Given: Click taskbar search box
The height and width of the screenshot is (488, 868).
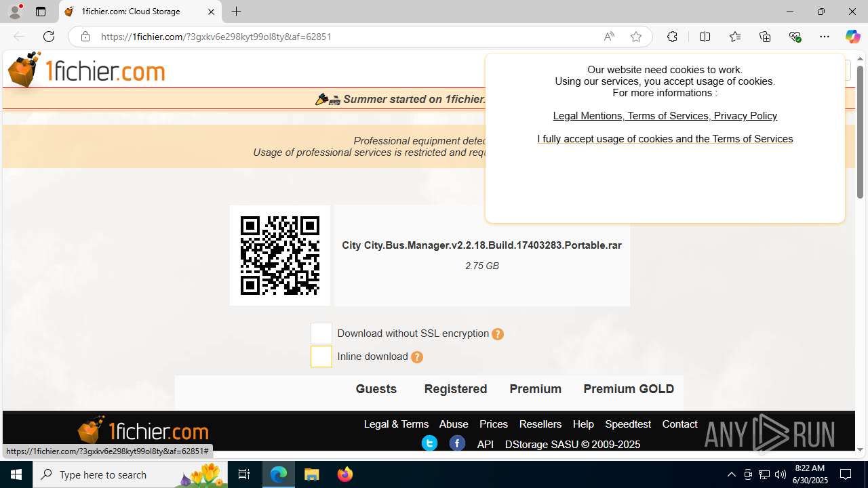Looking at the screenshot, I should tap(130, 474).
